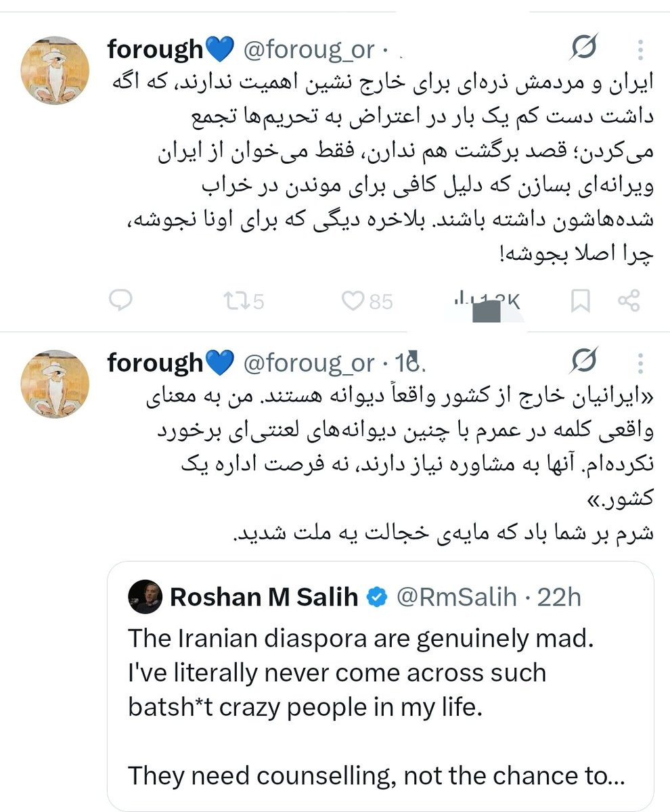
Task: Open three-dot menu on first tweet
Action: 640,49
